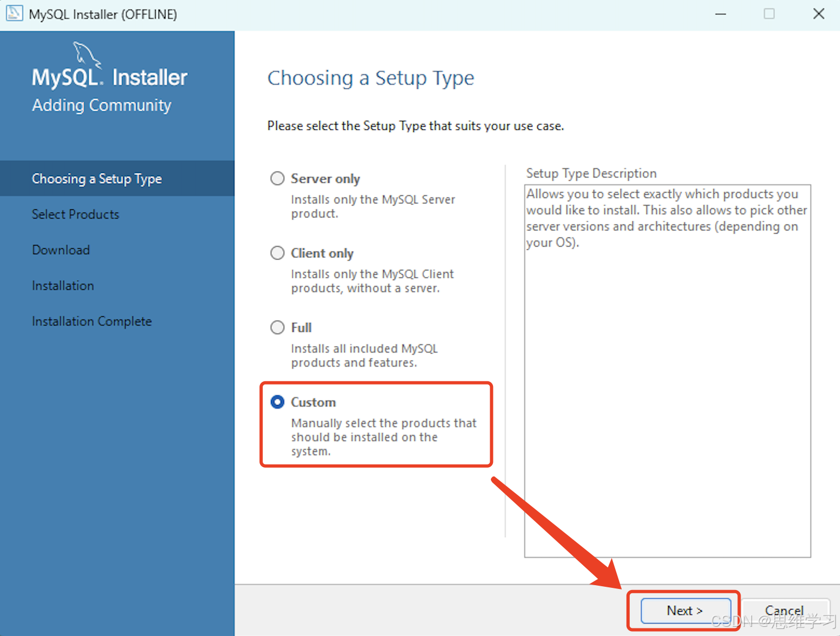Click the Next > button
840x636 pixels.
click(685, 611)
